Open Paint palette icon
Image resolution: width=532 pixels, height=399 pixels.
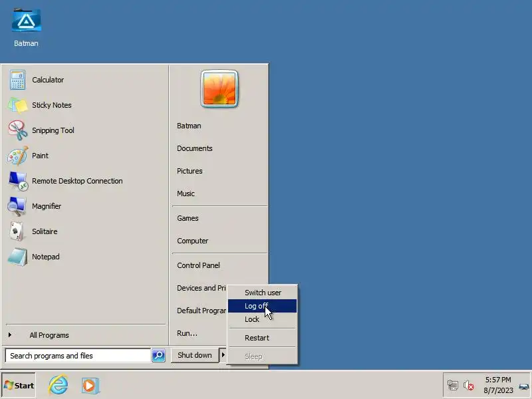[17, 156]
